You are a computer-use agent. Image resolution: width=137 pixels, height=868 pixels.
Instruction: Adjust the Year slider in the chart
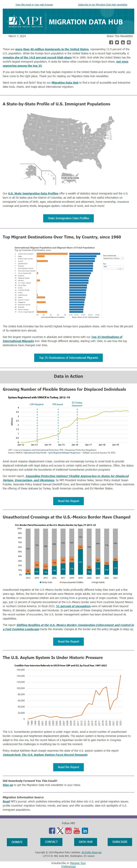tap(118, 269)
